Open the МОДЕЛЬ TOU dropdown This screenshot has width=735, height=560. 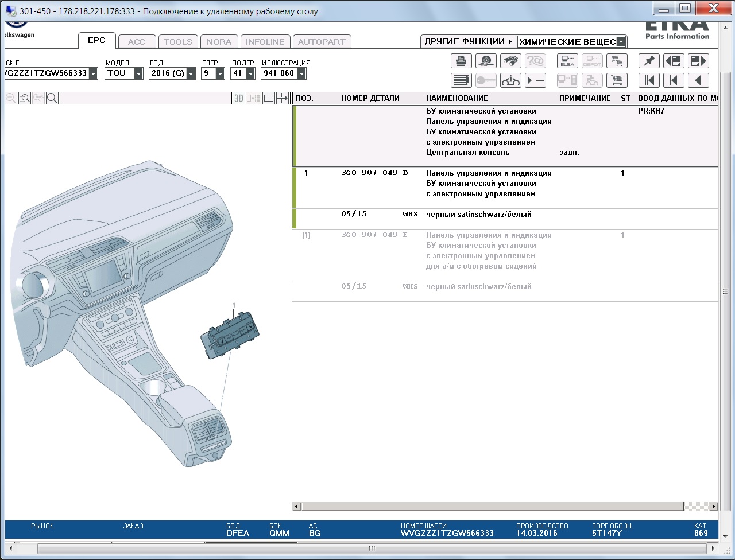pos(138,73)
